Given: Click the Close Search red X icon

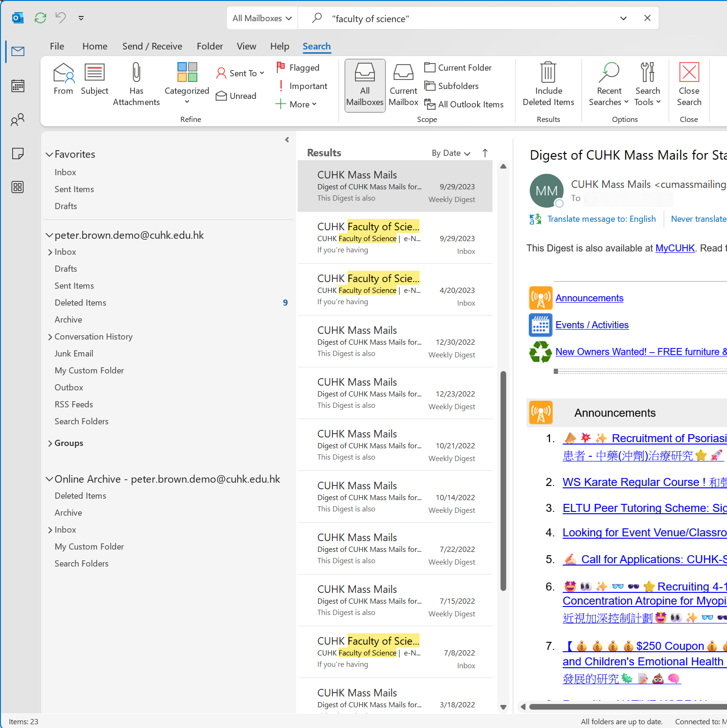Looking at the screenshot, I should (689, 73).
